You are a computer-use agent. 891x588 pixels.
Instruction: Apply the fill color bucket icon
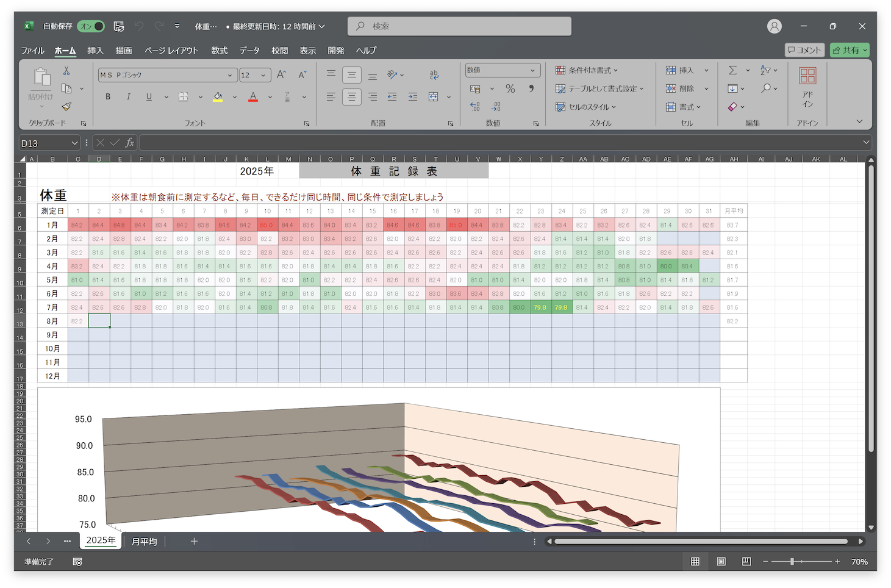tap(218, 97)
